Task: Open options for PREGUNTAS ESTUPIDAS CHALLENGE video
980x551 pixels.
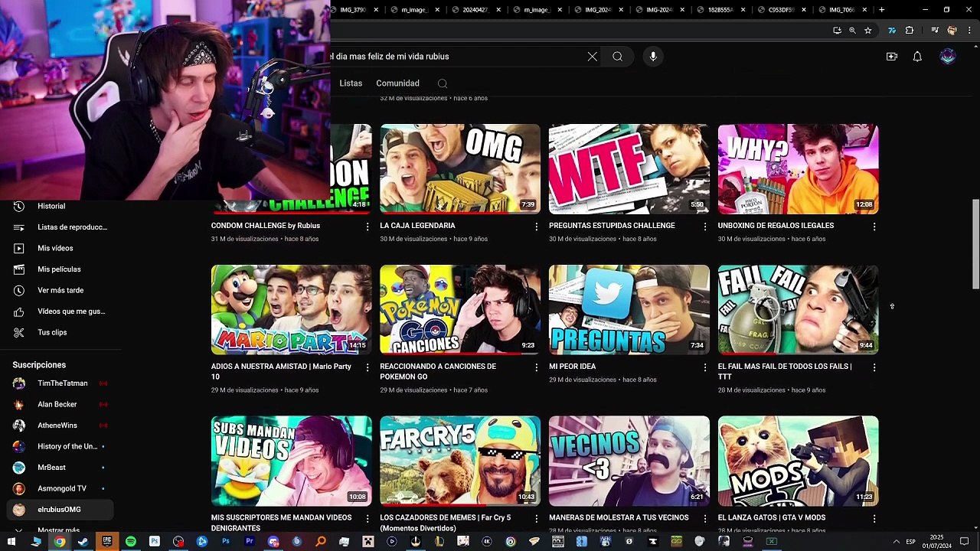Action: pyautogui.click(x=705, y=227)
